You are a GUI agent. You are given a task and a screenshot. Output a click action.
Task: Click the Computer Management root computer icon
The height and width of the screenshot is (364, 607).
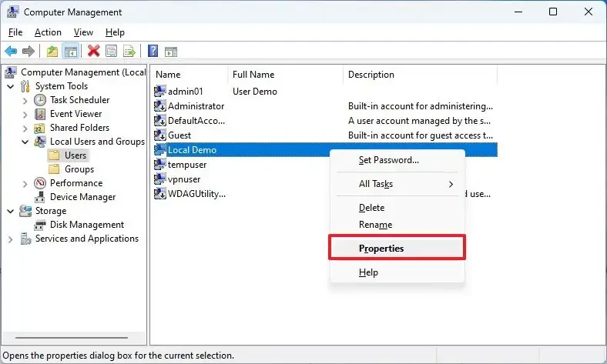(11, 72)
